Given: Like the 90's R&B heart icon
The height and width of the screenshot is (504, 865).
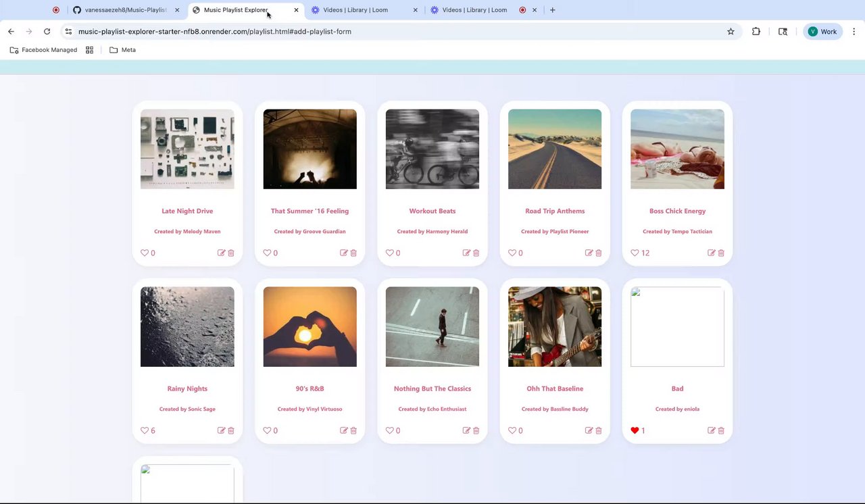Looking at the screenshot, I should click(267, 430).
